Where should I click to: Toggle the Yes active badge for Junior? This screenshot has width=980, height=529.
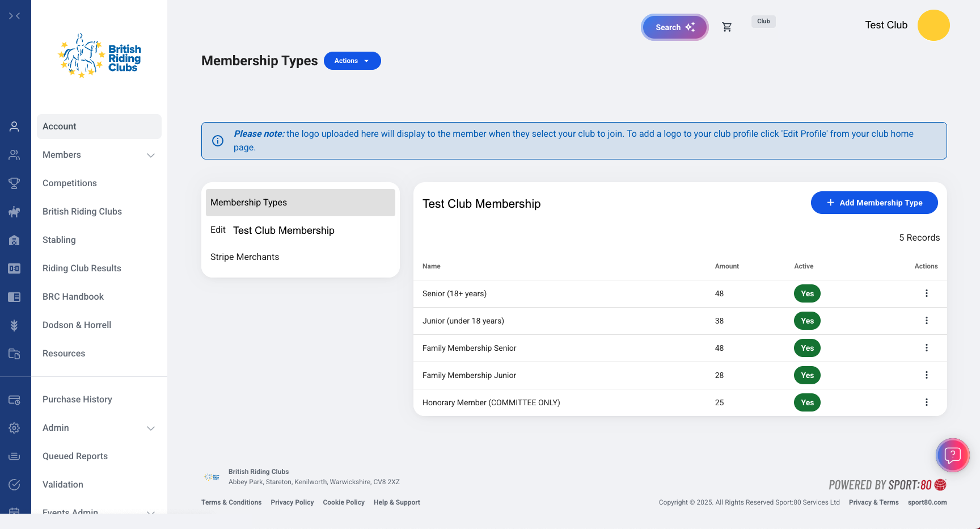tap(807, 321)
